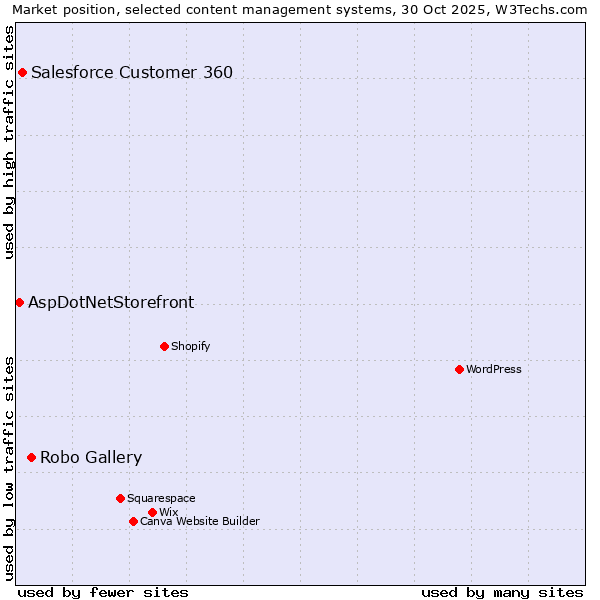600x600 pixels.
Task: Click the Salesforce Customer 360 text label
Action: pos(132,72)
